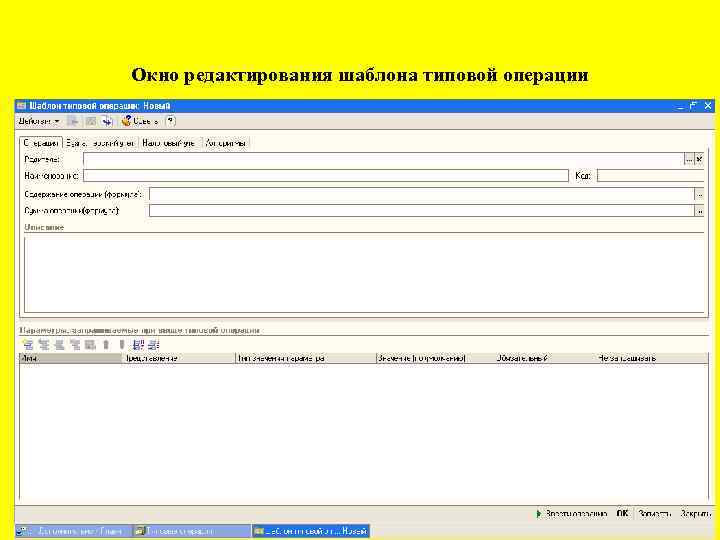Click the copy-row parameter toolbar icon

click(44, 344)
